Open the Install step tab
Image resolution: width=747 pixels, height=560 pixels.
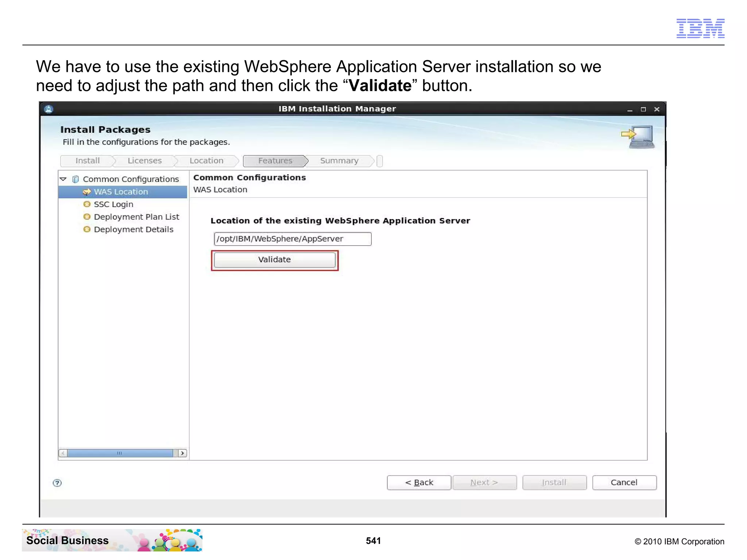coord(88,161)
